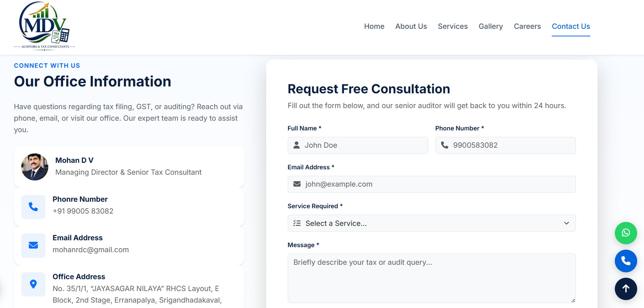Click the person icon in Full Name field
Image resolution: width=644 pixels, height=308 pixels.
point(296,145)
